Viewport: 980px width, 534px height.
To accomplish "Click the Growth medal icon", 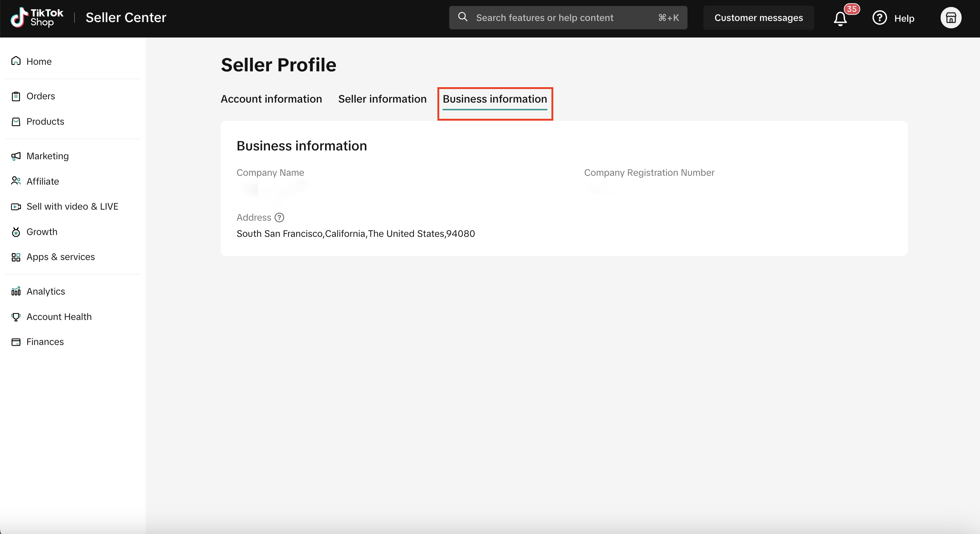I will (x=16, y=232).
